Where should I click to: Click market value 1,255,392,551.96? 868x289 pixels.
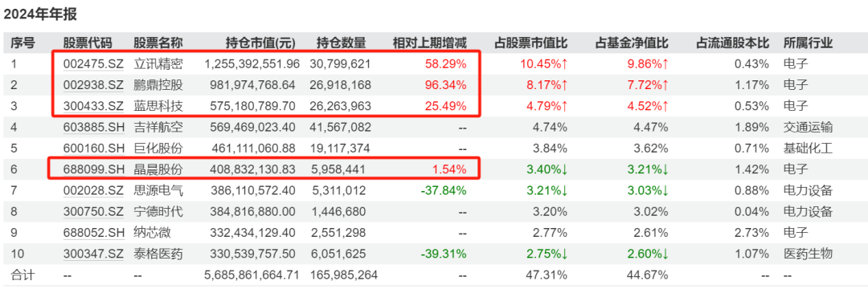[252, 64]
